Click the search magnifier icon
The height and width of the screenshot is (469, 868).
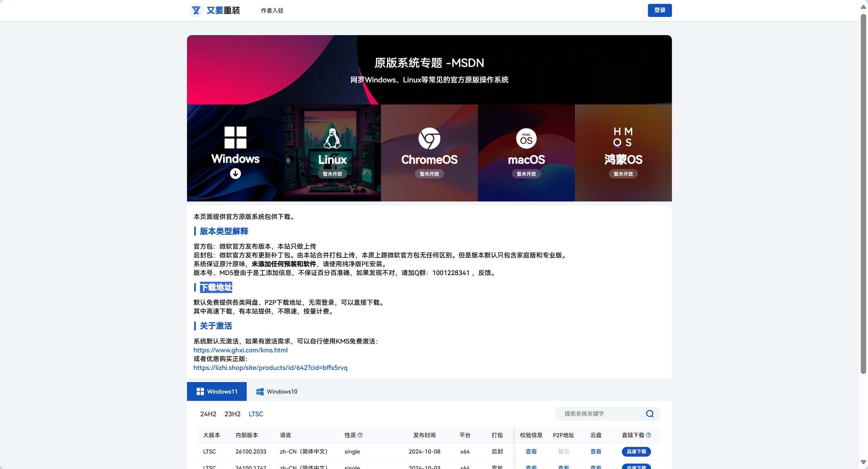pos(650,414)
